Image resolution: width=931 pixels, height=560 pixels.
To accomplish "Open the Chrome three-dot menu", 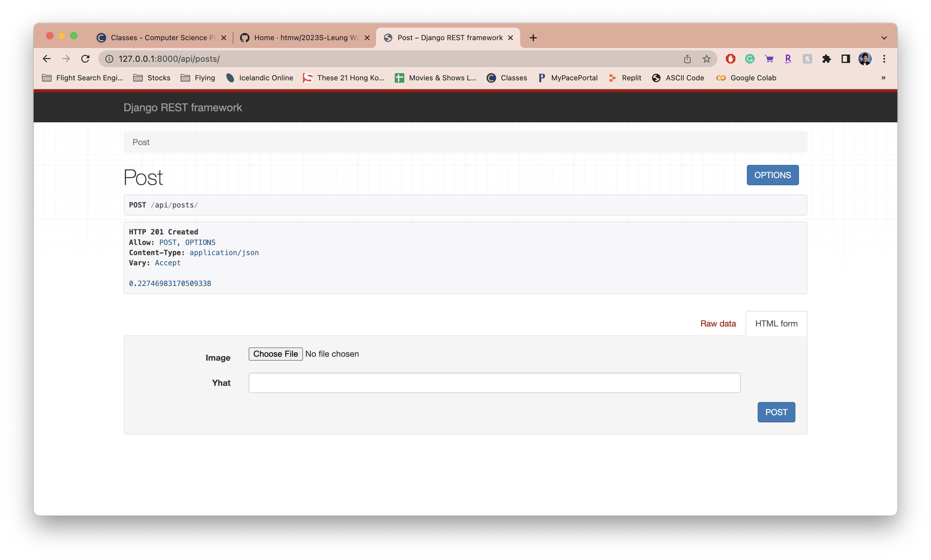I will 884,59.
